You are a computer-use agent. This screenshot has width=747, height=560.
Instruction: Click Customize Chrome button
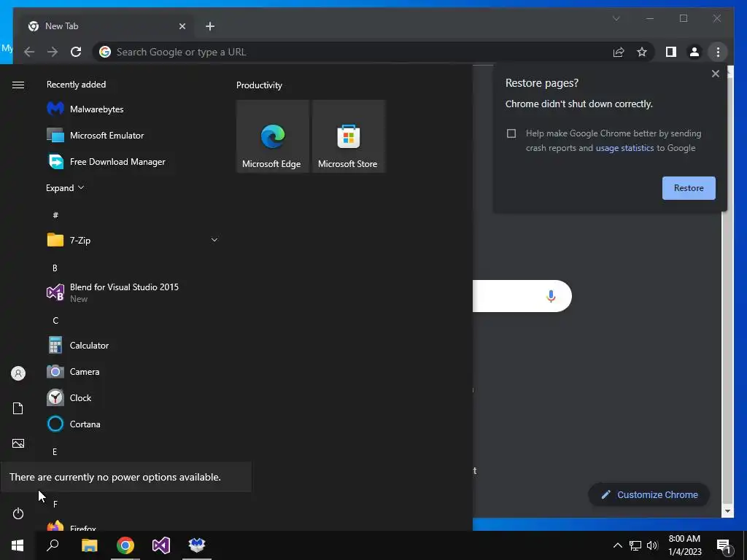coord(649,495)
